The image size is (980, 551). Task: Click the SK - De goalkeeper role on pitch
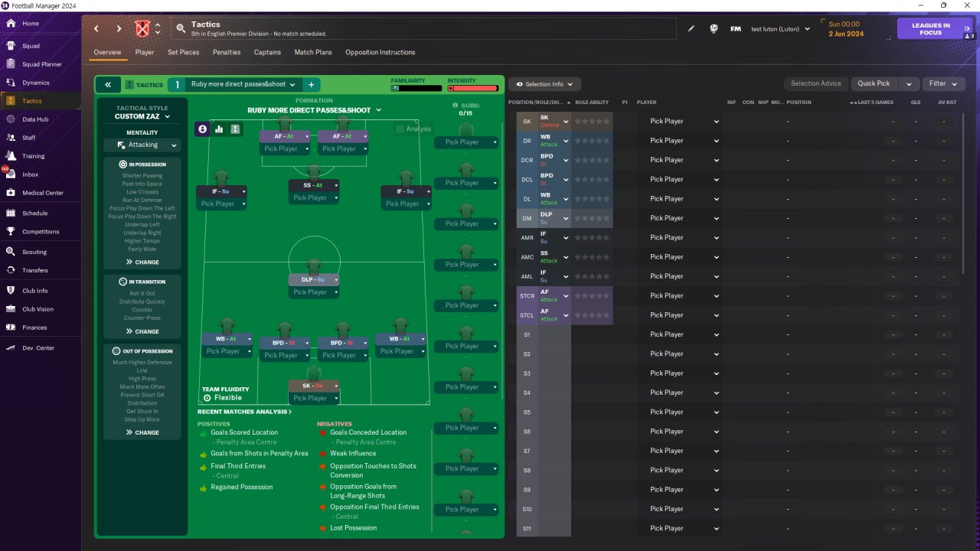click(313, 386)
